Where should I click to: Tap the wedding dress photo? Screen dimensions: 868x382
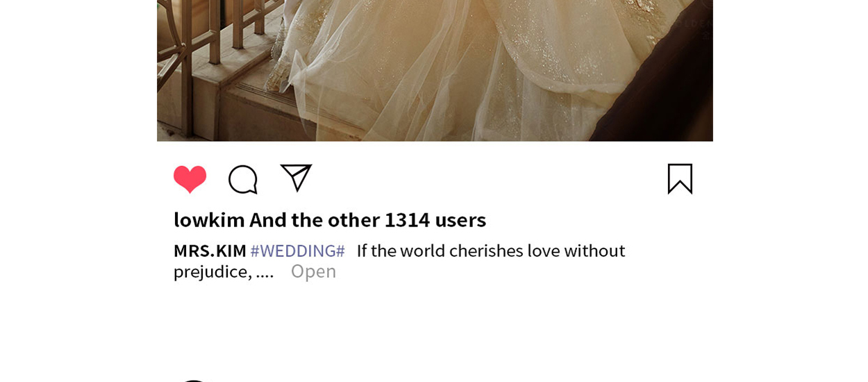pyautogui.click(x=435, y=70)
